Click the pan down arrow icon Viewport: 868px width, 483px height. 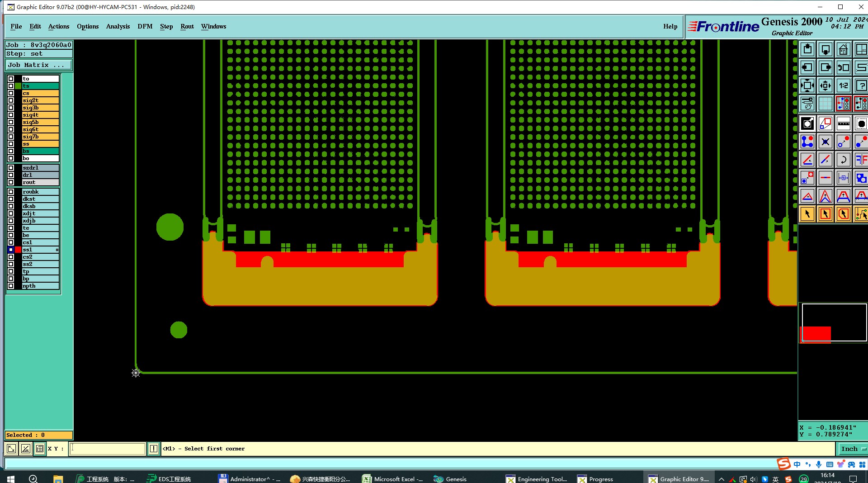tap(826, 49)
